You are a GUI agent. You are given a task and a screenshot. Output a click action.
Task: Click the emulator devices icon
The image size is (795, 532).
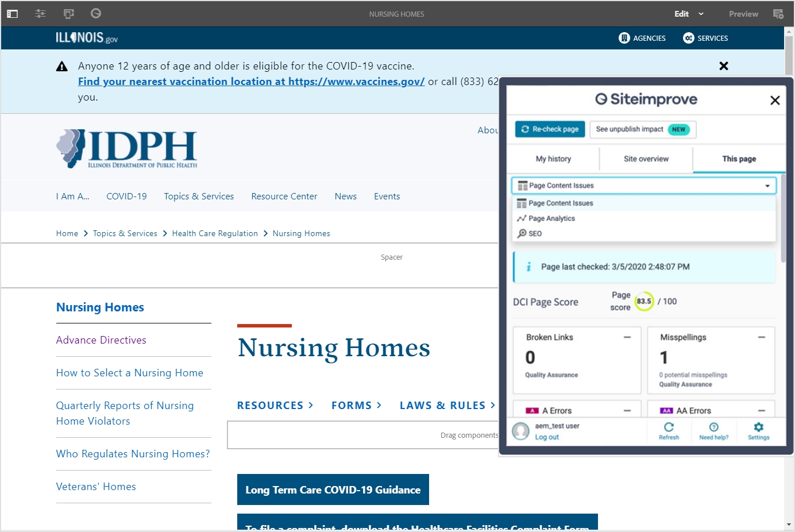click(x=68, y=14)
